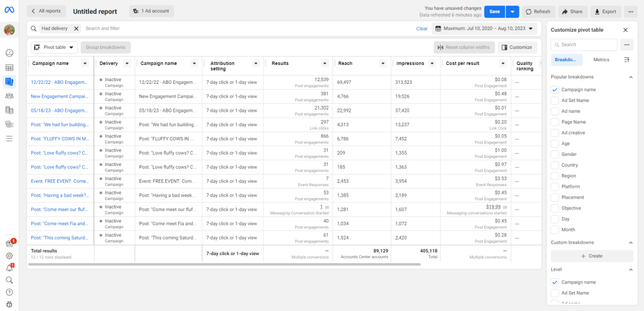Open Ads Reporting icon in left sidebar
The image size is (644, 311).
(9, 82)
